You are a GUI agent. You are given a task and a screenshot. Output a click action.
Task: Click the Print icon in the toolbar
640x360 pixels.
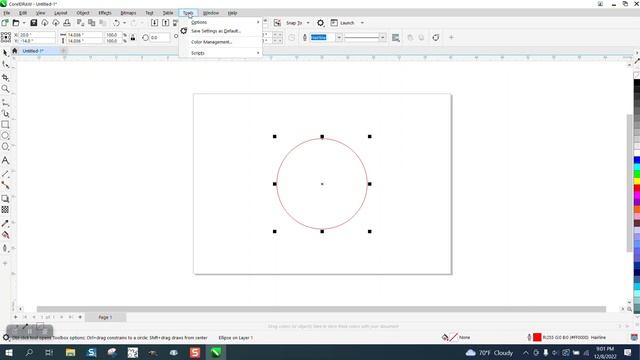[x=67, y=23]
